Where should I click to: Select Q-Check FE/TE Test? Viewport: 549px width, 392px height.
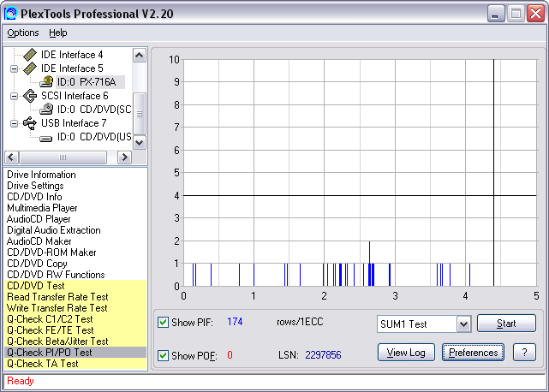(75, 330)
